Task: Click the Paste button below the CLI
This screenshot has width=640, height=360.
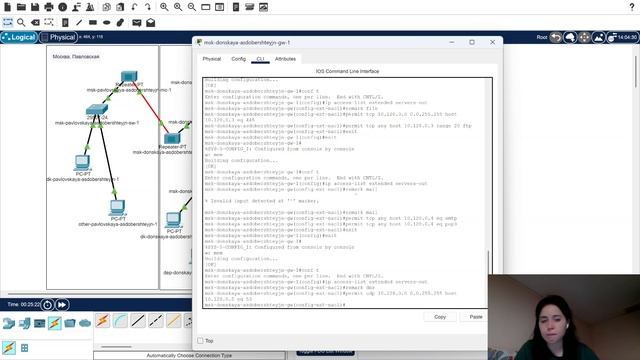Action: pyautogui.click(x=476, y=317)
